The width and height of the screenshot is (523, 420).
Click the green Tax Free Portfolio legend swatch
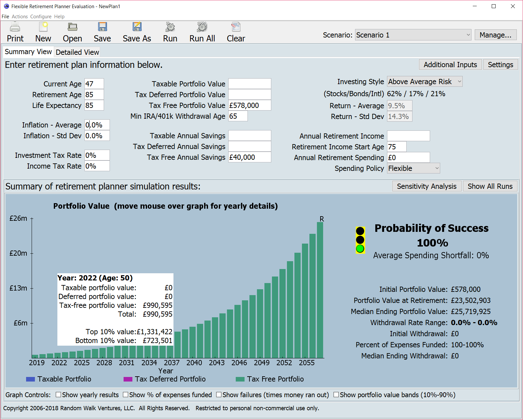[x=240, y=379]
